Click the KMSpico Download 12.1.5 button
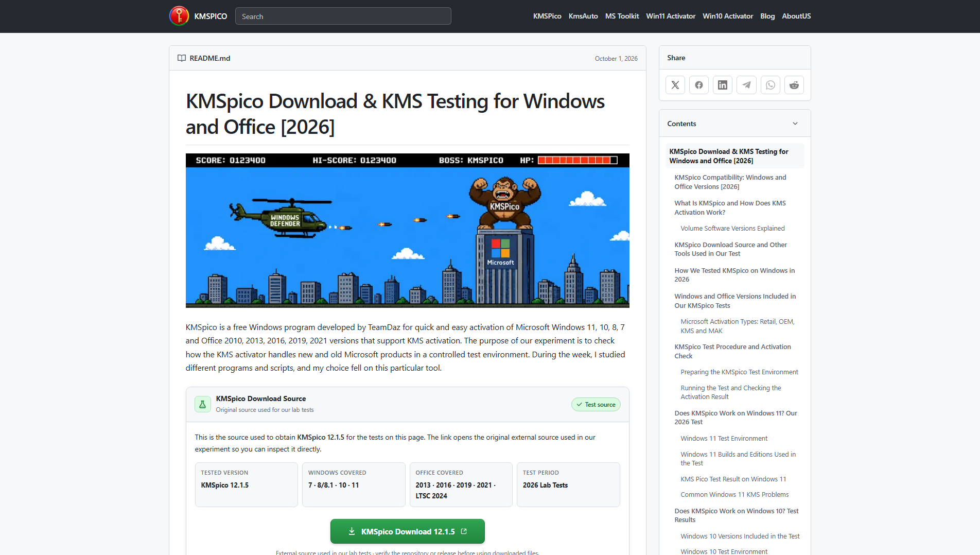 (408, 531)
